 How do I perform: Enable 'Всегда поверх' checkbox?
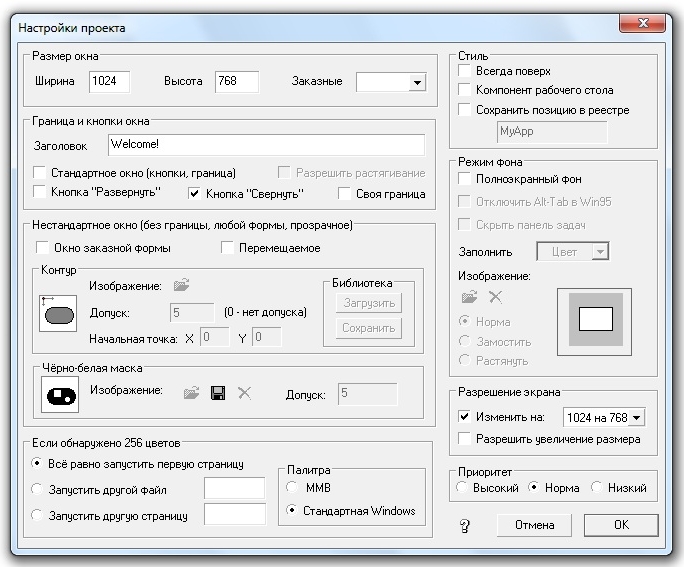point(464,70)
